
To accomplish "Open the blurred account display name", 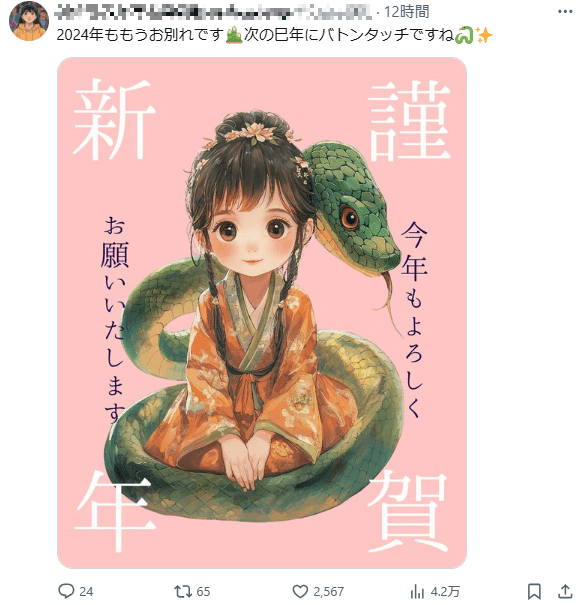I will [213, 12].
